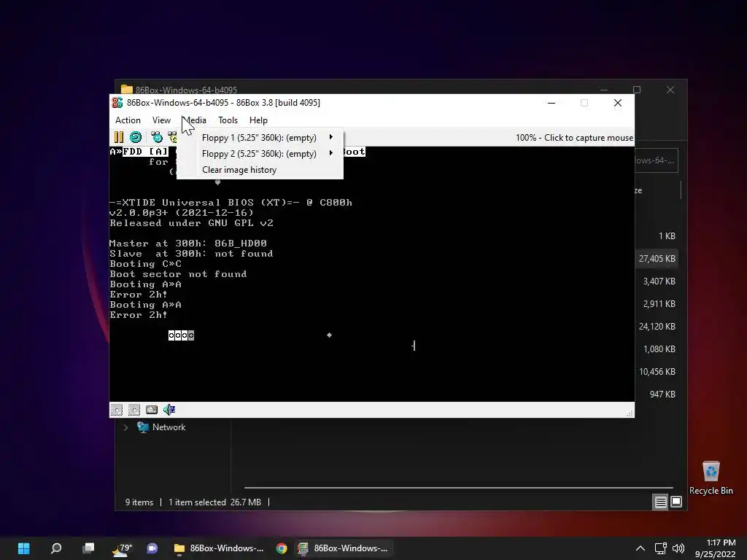Click the Media menu
The width and height of the screenshot is (747, 560).
click(194, 120)
